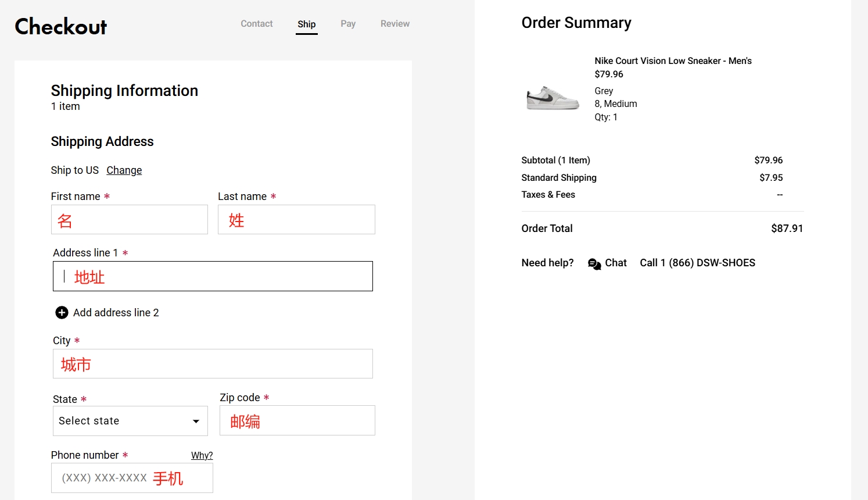Image resolution: width=868 pixels, height=500 pixels.
Task: Open the Nike Court Vision Low Sneaker title
Action: (x=673, y=61)
